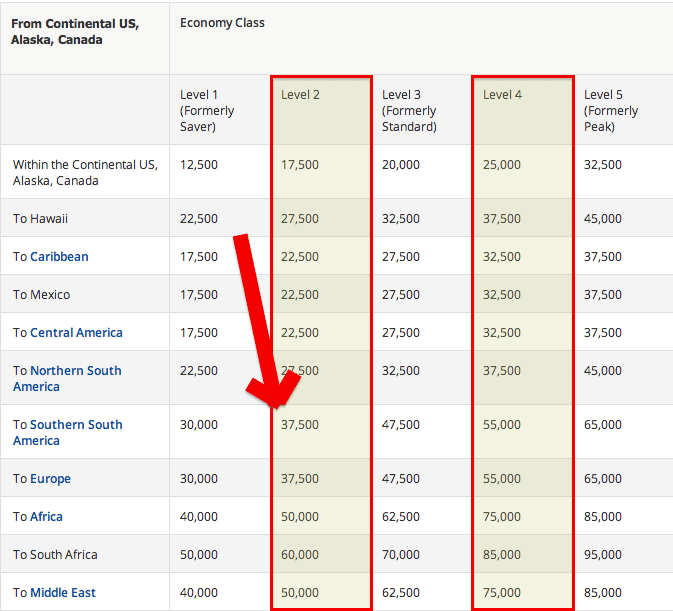
Task: Click the Level 2 column header
Action: (300, 95)
